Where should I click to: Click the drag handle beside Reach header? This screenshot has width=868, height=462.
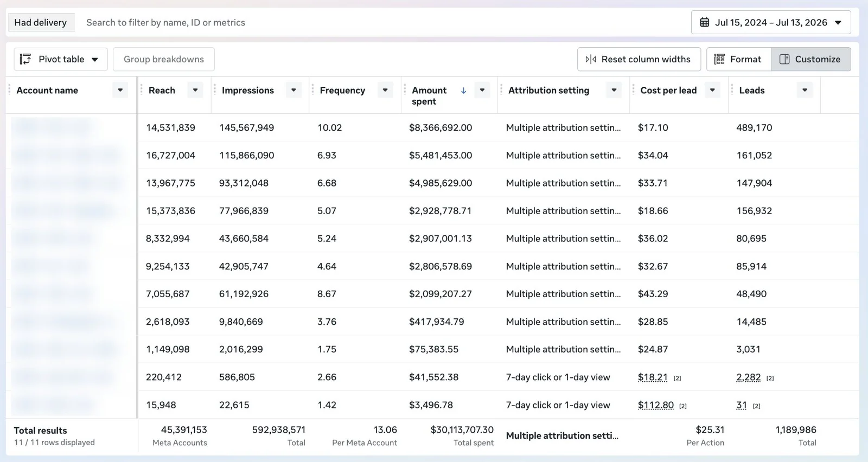pyautogui.click(x=142, y=90)
